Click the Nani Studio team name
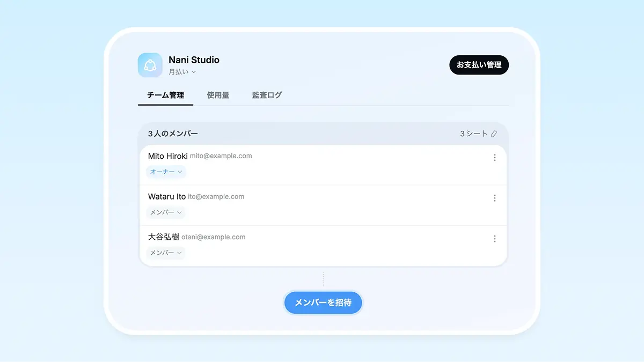Viewport: 644px width, 362px height. coord(194,60)
